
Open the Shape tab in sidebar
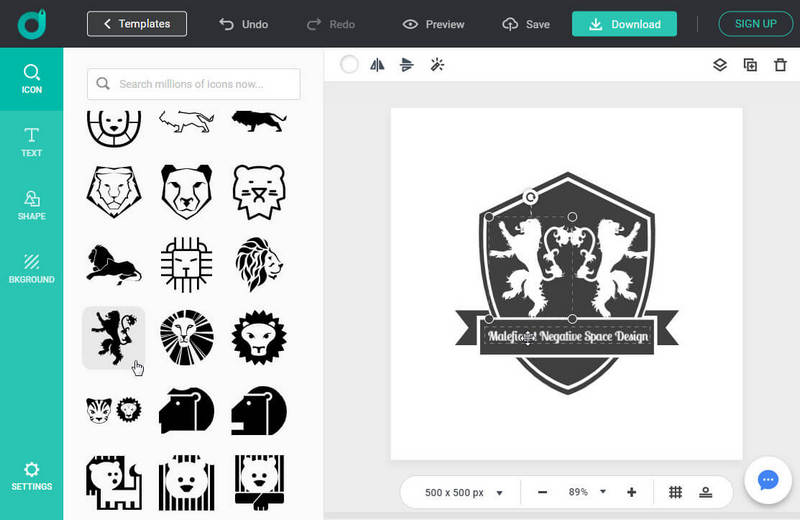tap(32, 205)
